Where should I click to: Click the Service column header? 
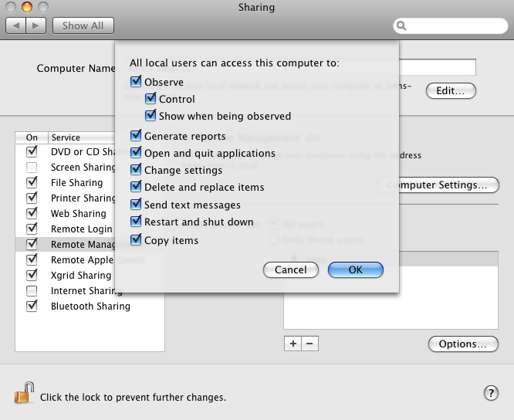(x=82, y=137)
